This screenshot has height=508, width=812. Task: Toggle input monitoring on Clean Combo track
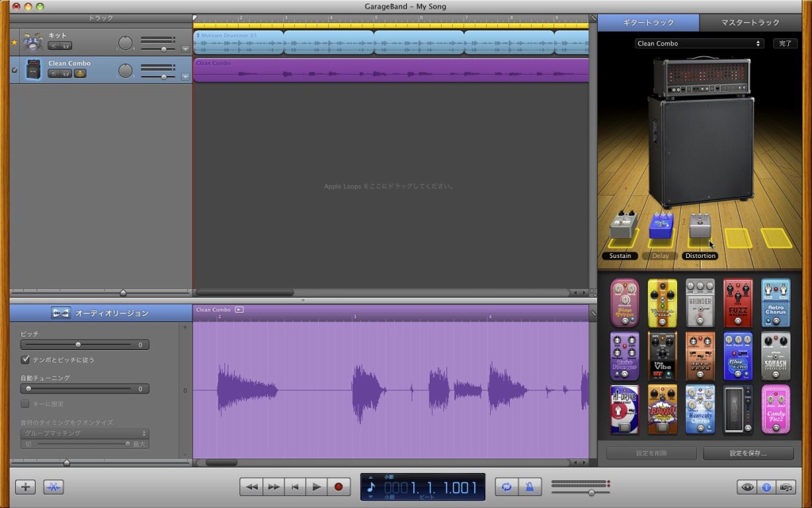[80, 74]
